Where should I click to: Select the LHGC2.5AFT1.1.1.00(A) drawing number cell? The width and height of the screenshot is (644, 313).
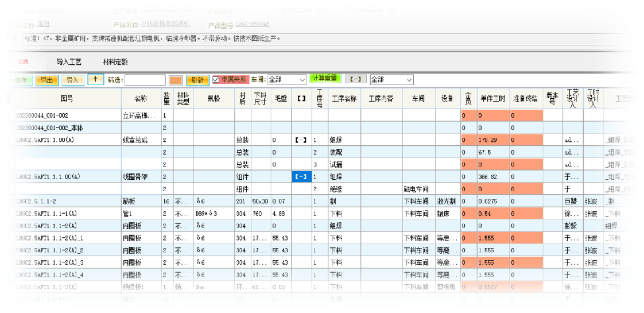(x=67, y=177)
